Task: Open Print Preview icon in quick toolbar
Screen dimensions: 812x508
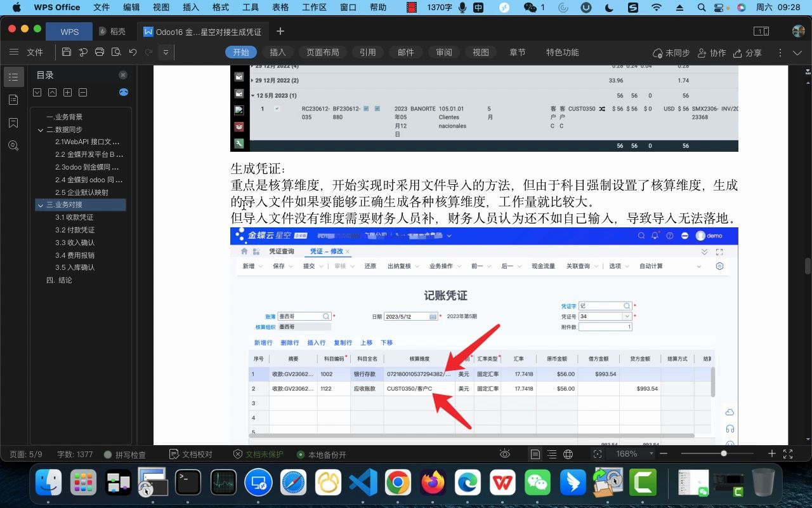Action: coord(116,53)
